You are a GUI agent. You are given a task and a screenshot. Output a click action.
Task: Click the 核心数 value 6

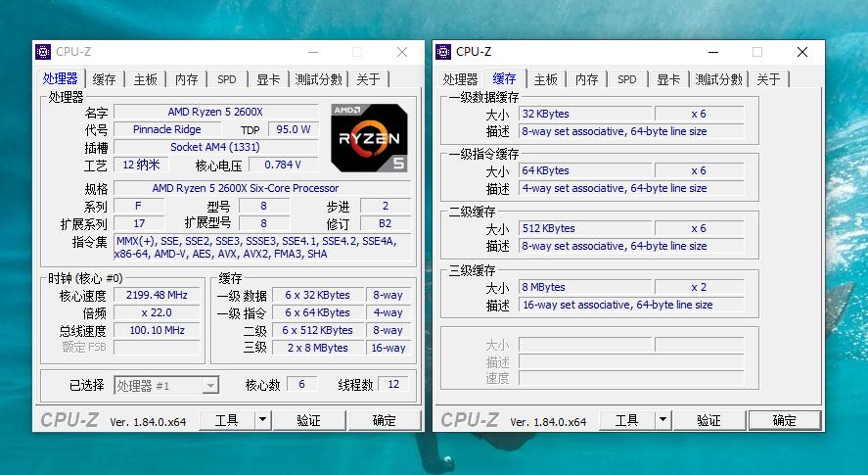(301, 384)
